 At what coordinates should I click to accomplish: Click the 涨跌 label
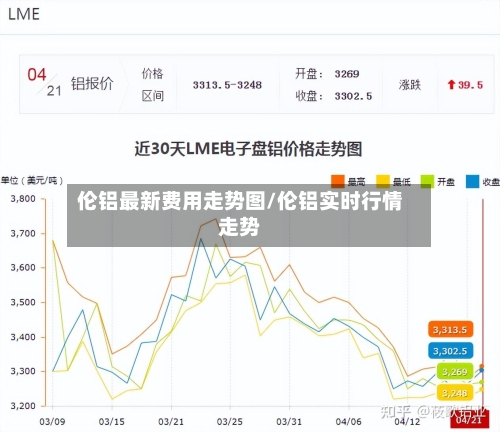(410, 85)
